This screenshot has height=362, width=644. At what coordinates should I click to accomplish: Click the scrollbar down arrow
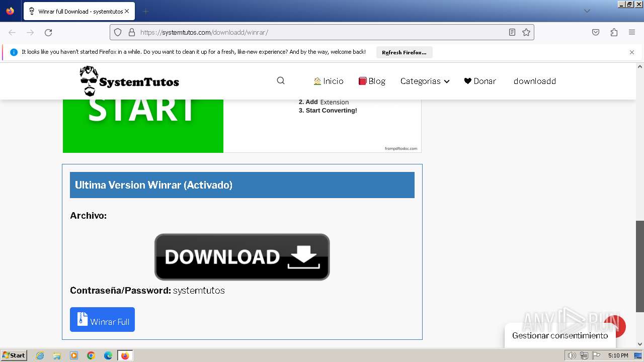[640, 344]
